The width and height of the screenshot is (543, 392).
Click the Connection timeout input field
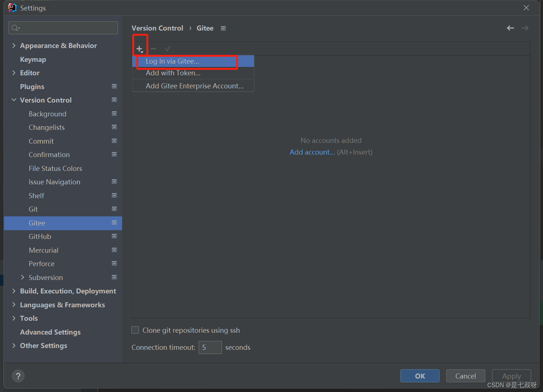[210, 347]
